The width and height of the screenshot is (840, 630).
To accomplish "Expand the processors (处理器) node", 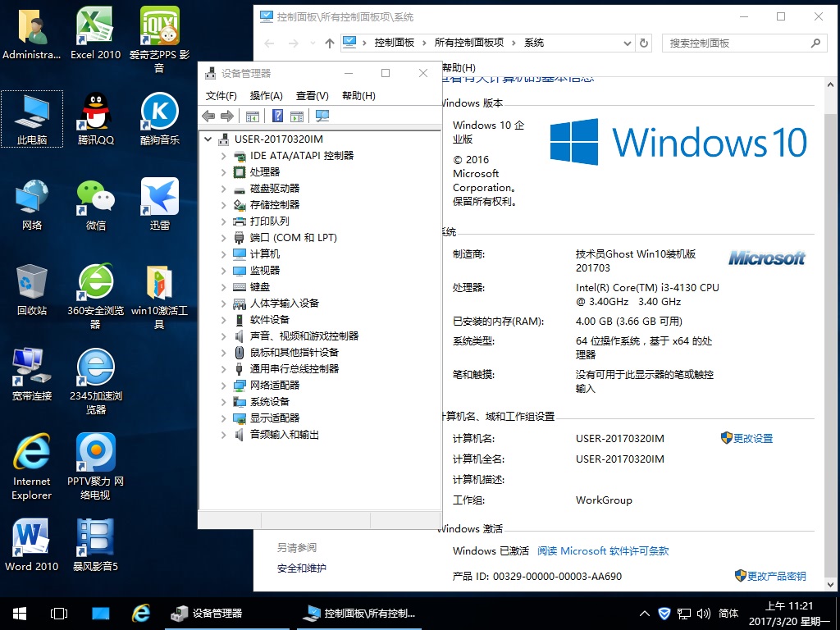I will [223, 172].
